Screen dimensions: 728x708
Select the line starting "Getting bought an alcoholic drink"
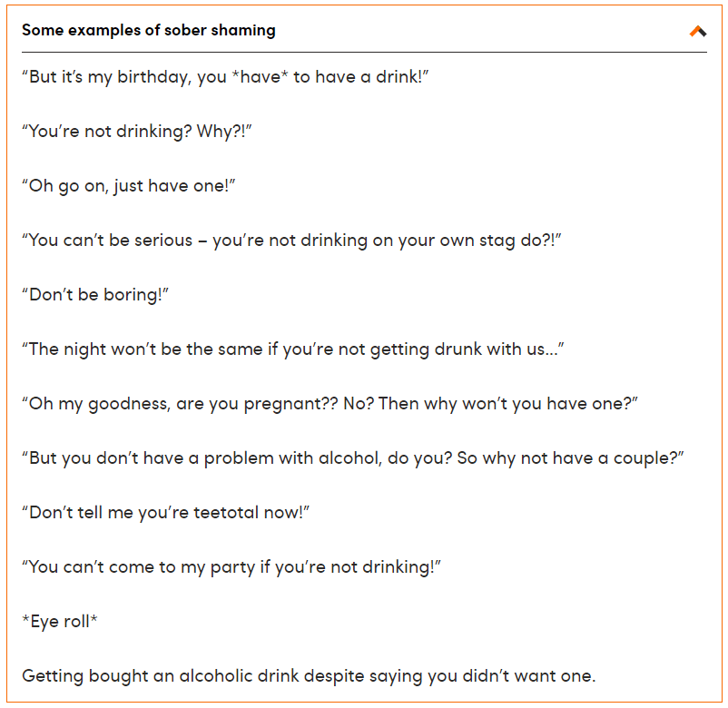(309, 676)
